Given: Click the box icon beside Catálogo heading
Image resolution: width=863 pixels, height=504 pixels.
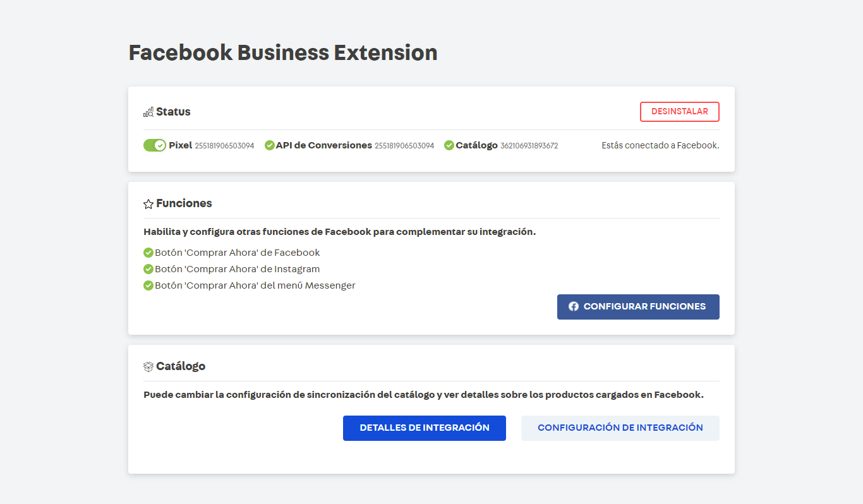Looking at the screenshot, I should click(x=148, y=366).
